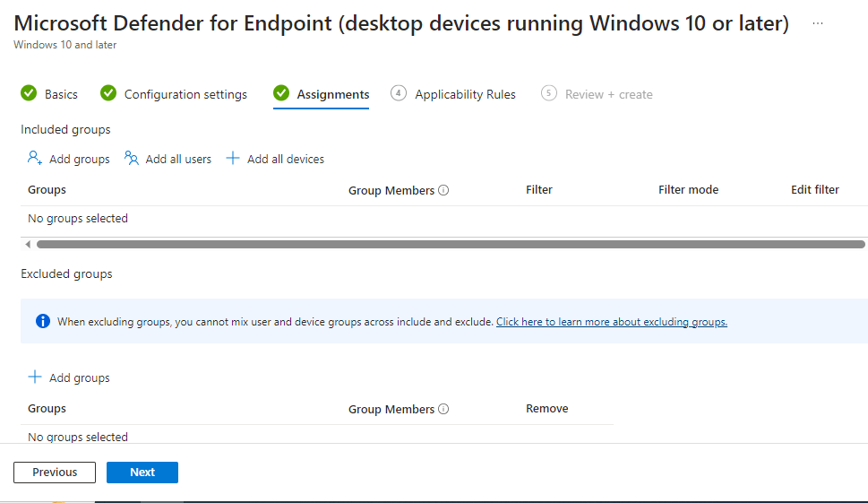Click the info icon beside included Group Members
This screenshot has width=868, height=503.
(444, 190)
